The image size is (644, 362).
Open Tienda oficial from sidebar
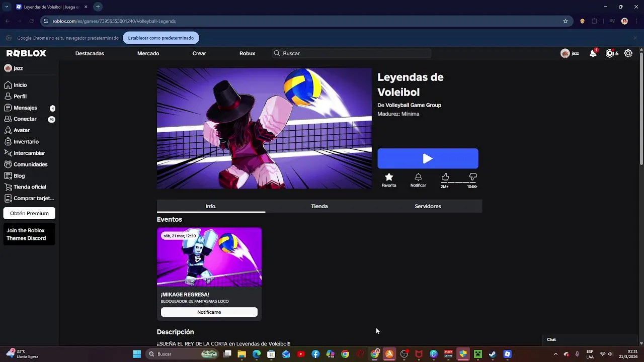pyautogui.click(x=25, y=187)
